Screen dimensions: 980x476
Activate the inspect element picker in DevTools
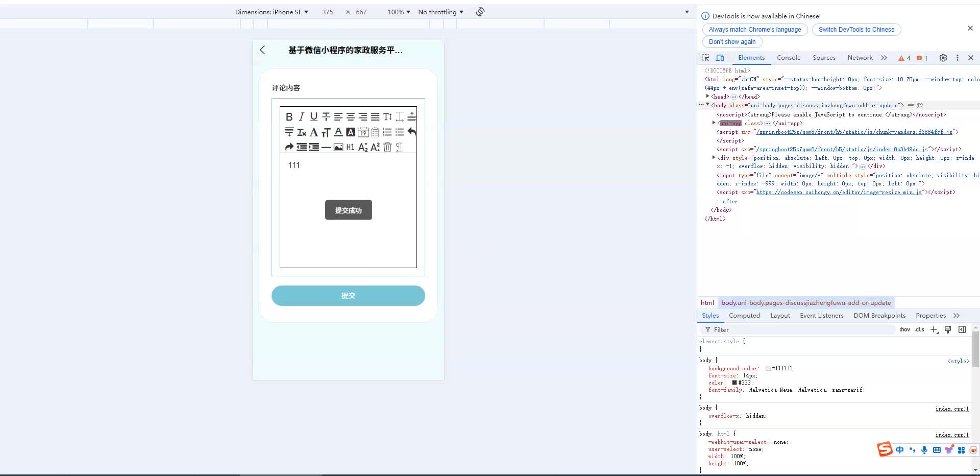click(705, 58)
